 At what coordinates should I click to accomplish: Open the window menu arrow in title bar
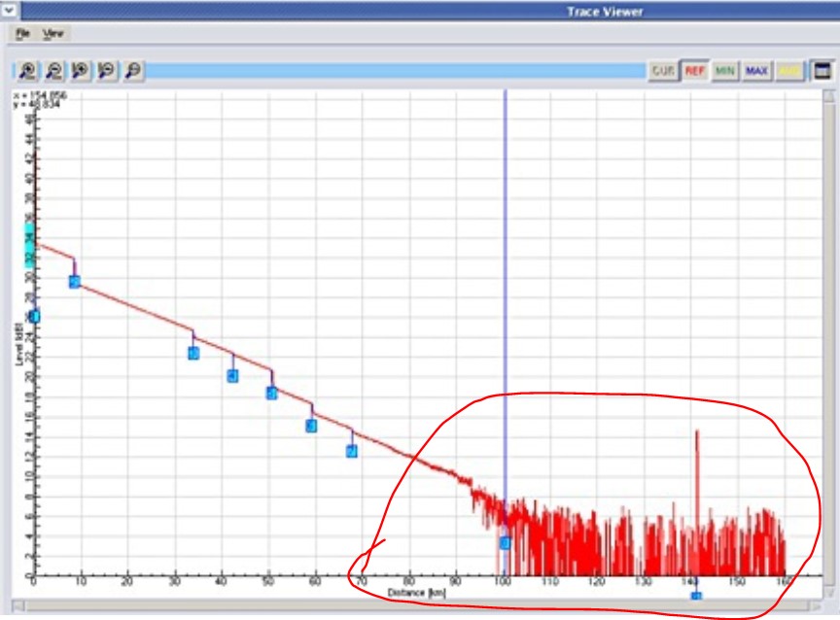9,9
